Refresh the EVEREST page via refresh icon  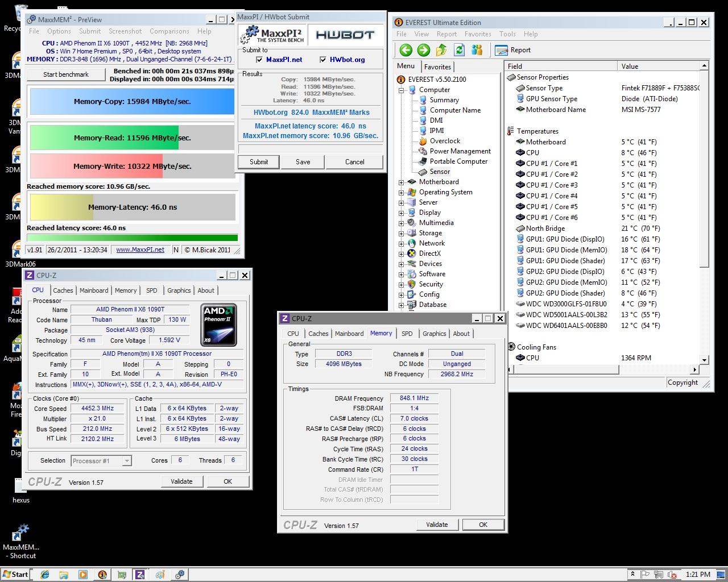(x=459, y=50)
